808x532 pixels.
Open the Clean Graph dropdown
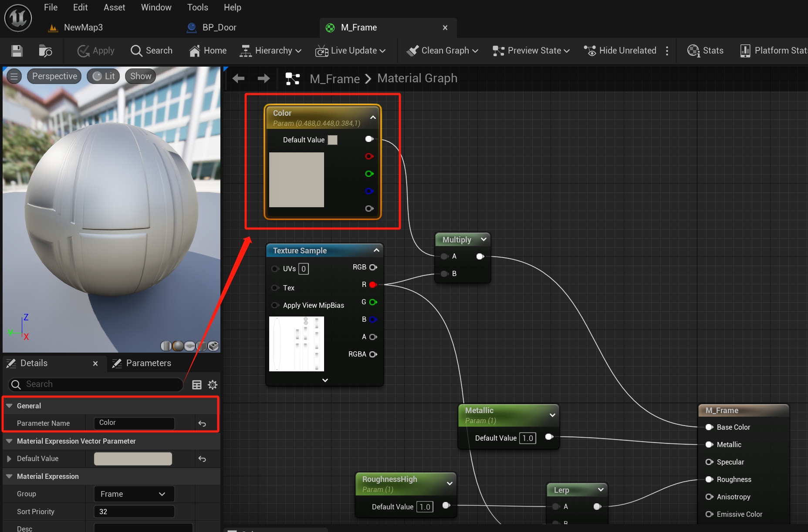click(x=442, y=51)
